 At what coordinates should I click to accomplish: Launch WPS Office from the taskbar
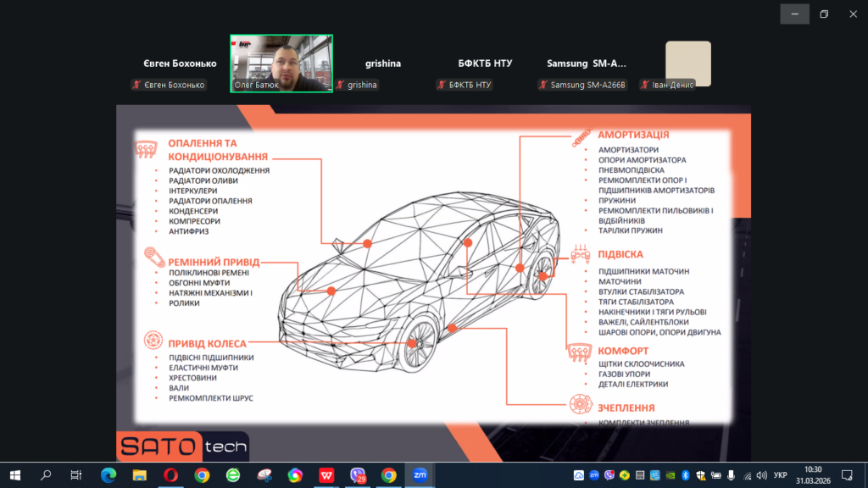[326, 475]
